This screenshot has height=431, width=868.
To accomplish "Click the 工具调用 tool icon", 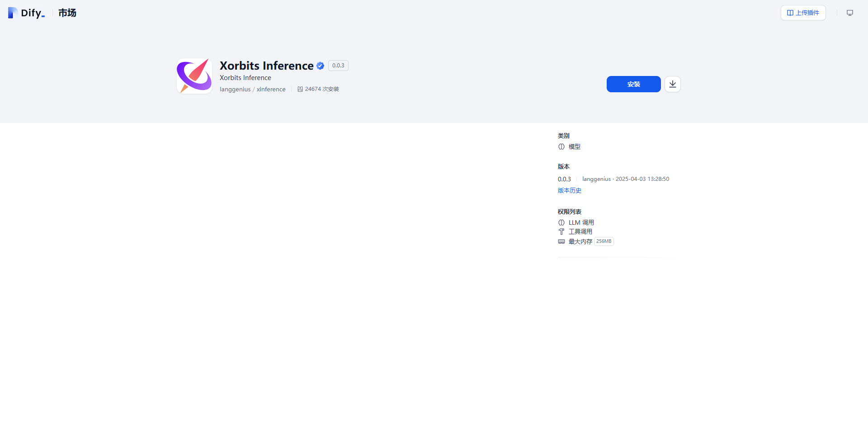I will [x=561, y=232].
